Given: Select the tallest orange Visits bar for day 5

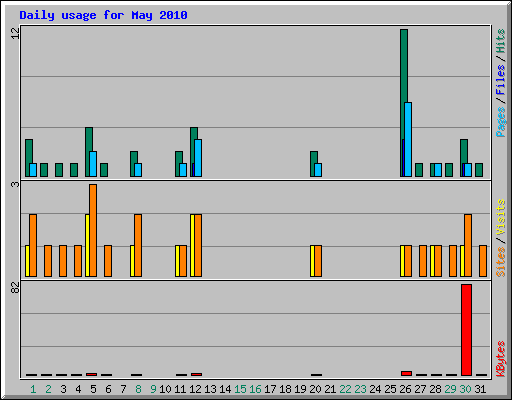Looking at the screenshot, I should (x=93, y=230).
